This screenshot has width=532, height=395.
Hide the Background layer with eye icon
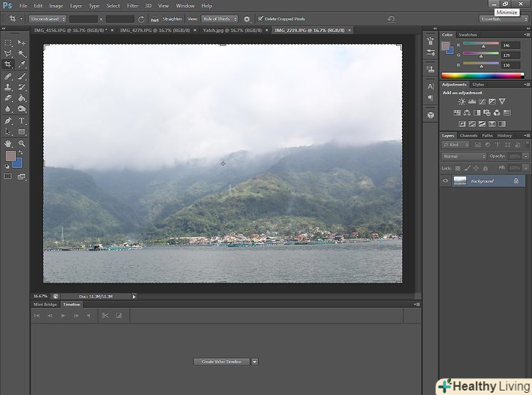pyautogui.click(x=446, y=180)
